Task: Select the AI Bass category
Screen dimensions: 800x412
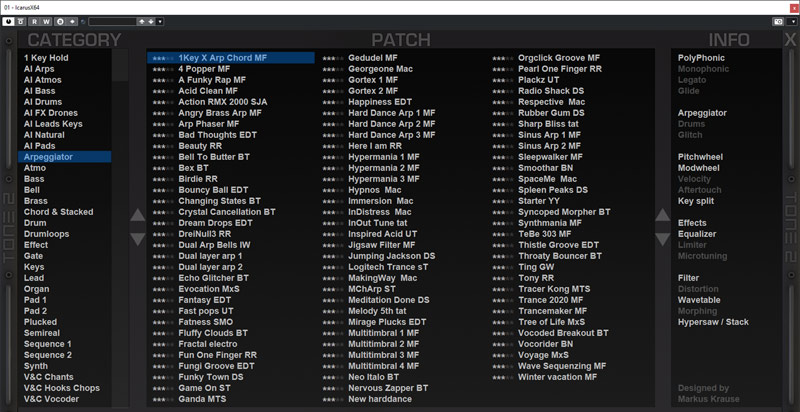Action: pyautogui.click(x=40, y=91)
